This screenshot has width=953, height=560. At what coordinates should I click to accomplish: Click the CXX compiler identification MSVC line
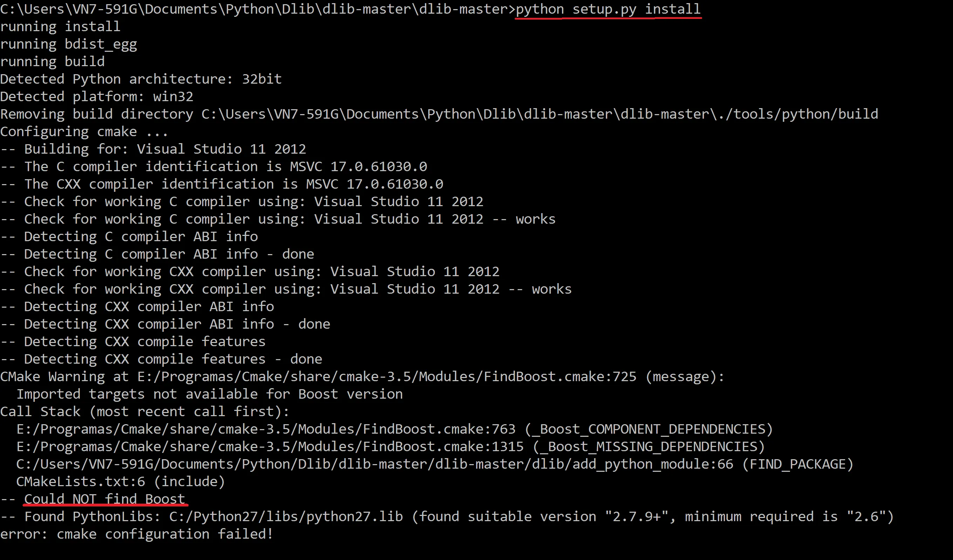(222, 184)
